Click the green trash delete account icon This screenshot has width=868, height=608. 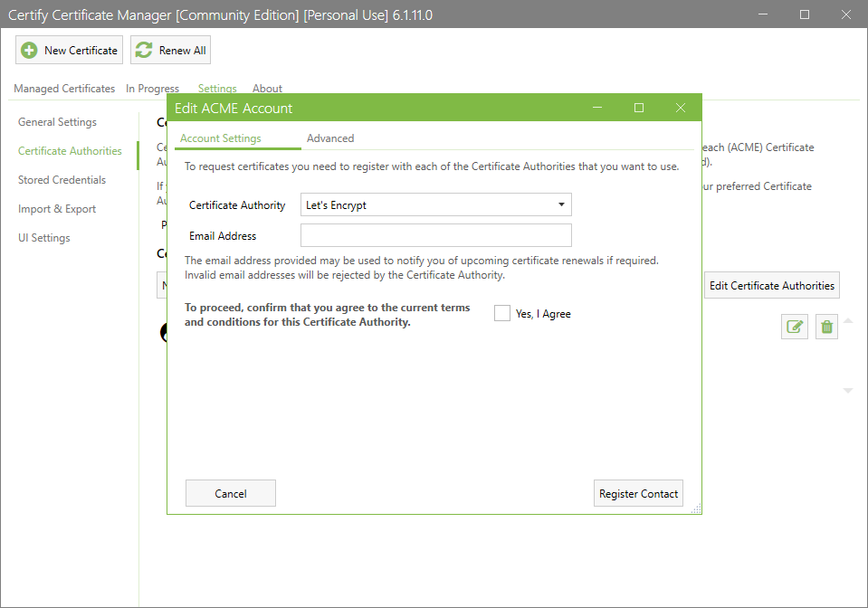(826, 327)
